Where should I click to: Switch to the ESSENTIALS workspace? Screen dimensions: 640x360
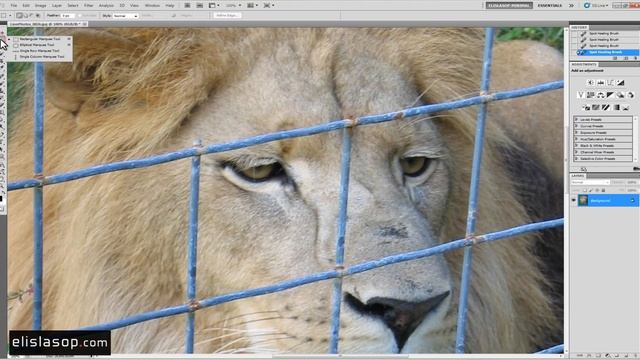tap(549, 5)
